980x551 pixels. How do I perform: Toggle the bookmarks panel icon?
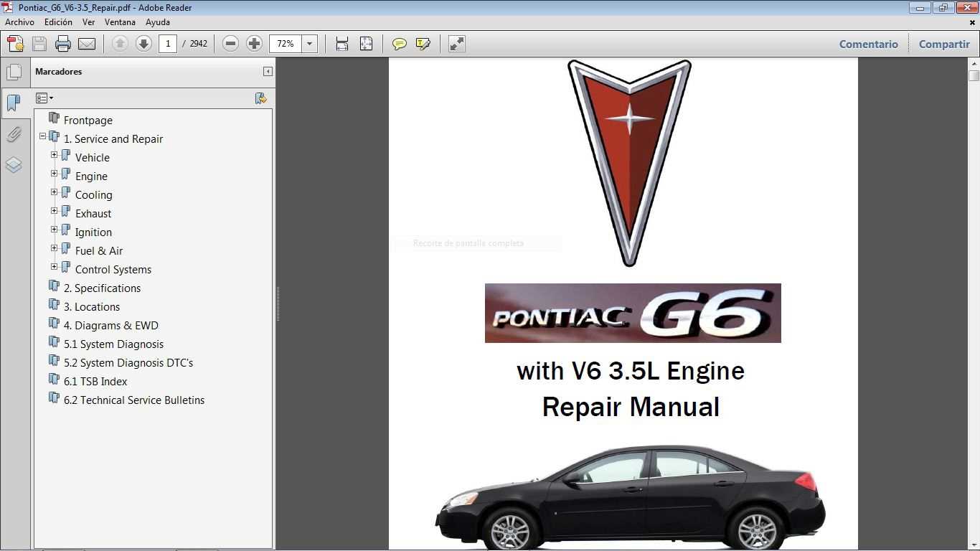[x=14, y=103]
